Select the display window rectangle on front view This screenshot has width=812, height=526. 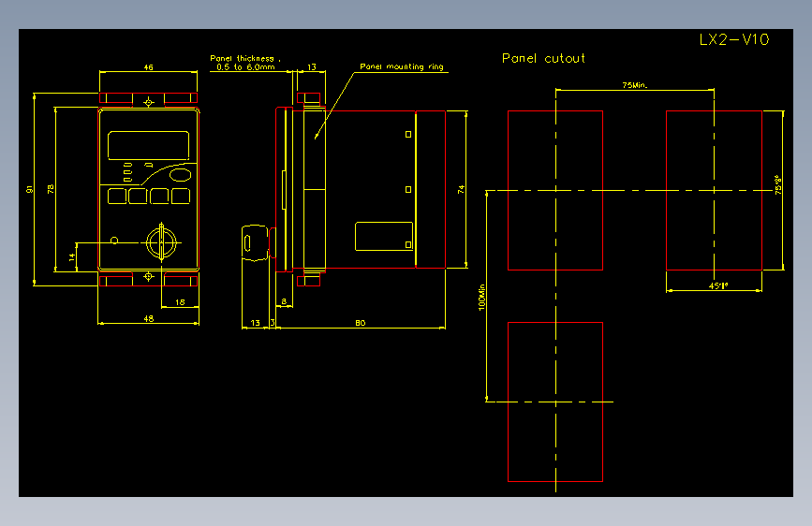148,145
